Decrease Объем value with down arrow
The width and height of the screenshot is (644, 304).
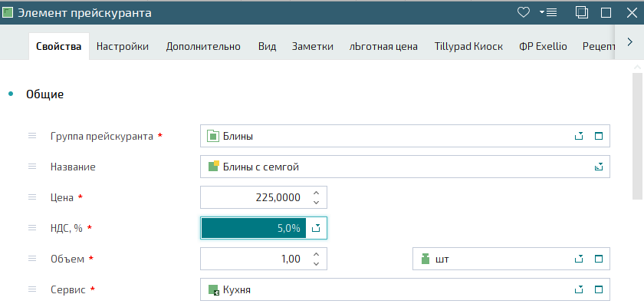tap(316, 263)
